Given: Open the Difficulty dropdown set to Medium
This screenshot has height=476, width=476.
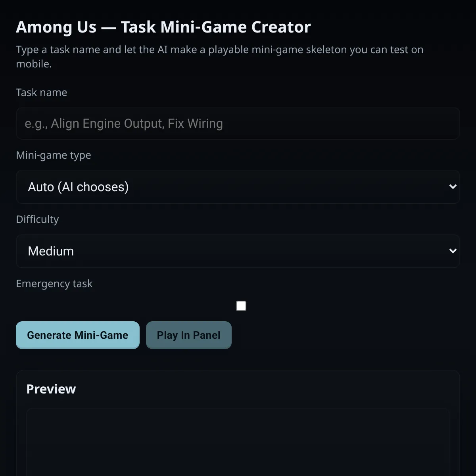Looking at the screenshot, I should coord(238,251).
